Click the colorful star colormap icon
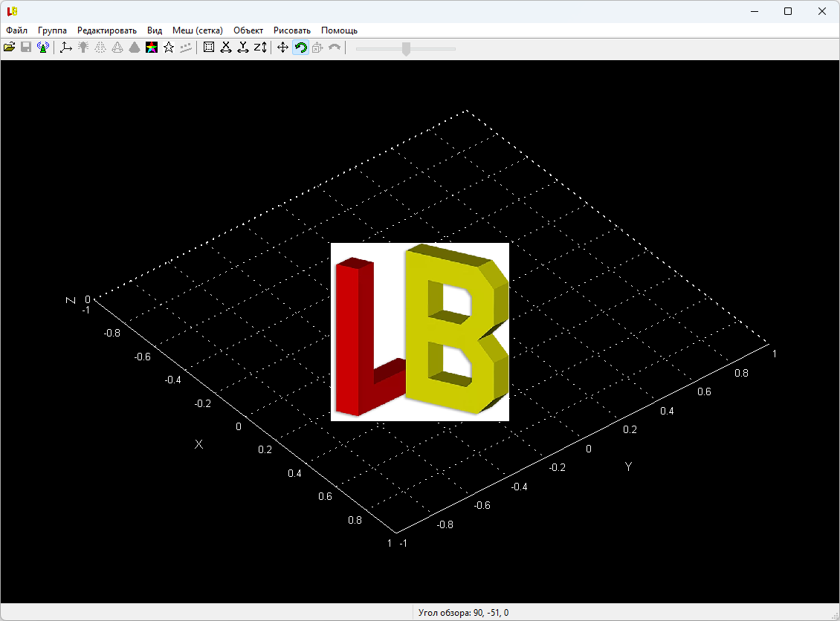The image size is (840, 621). [x=152, y=48]
